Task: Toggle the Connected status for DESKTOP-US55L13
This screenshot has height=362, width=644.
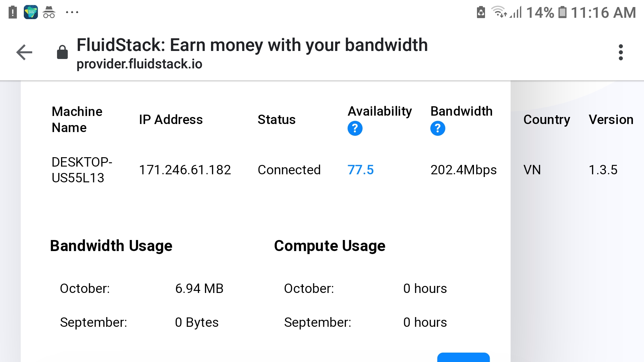Action: pos(289,170)
